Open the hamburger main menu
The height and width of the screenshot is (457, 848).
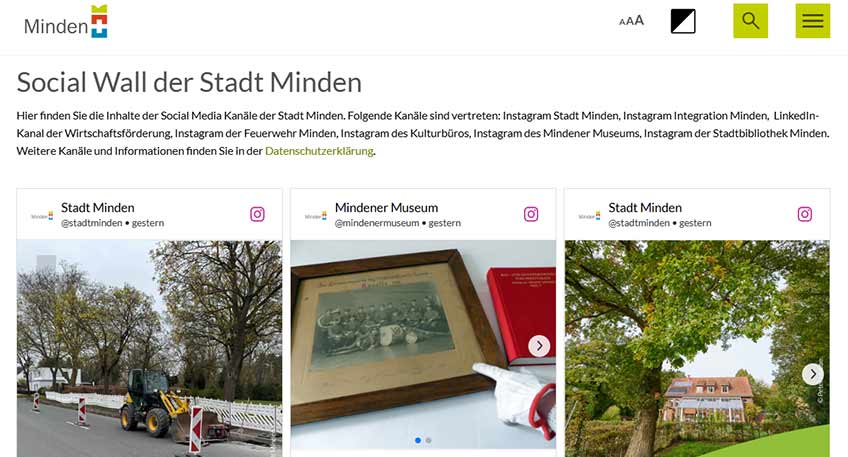pyautogui.click(x=812, y=21)
